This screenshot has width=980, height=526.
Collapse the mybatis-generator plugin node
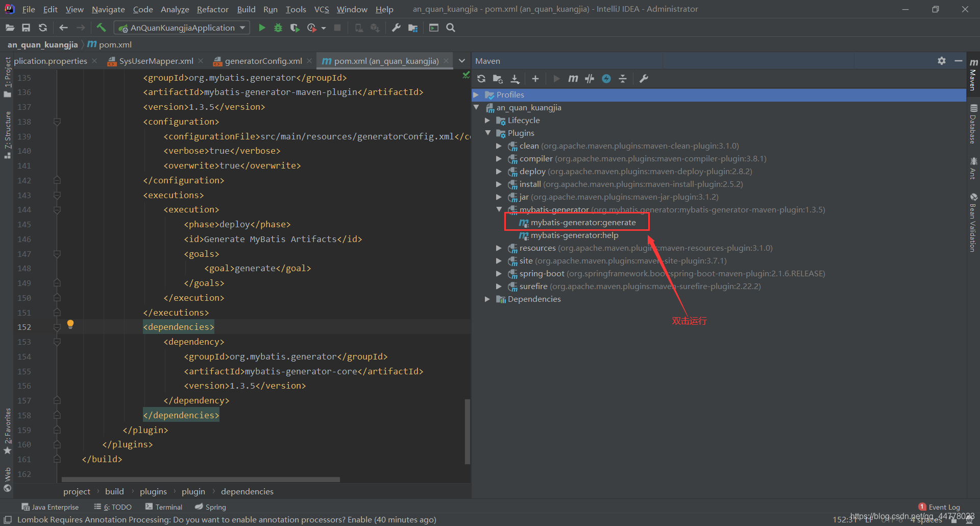click(499, 209)
